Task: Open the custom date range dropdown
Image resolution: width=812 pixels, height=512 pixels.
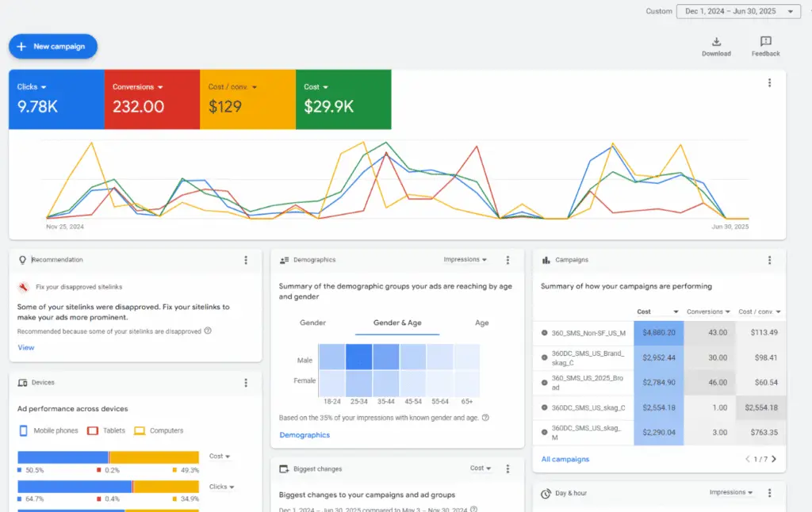Action: pos(737,11)
